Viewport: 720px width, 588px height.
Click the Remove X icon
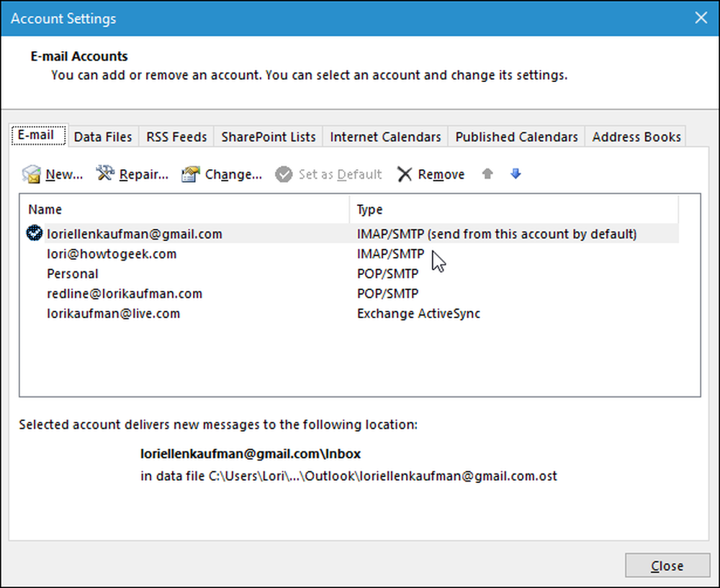tap(405, 174)
